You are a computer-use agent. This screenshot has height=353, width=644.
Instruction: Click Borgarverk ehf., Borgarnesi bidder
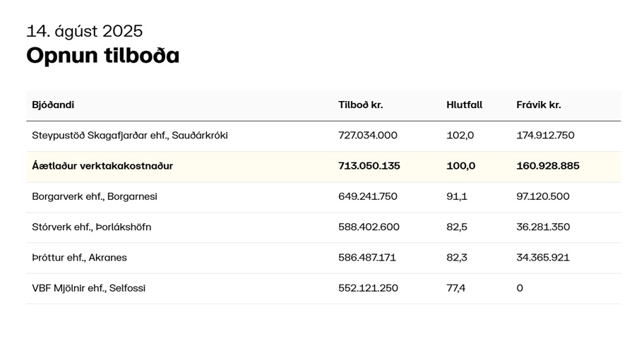tap(95, 196)
